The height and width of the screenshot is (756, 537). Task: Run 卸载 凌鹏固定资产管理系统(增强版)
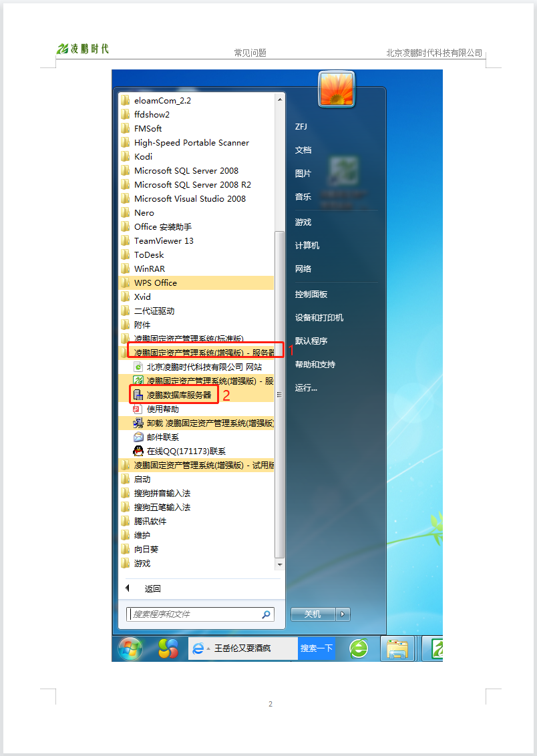point(196,423)
